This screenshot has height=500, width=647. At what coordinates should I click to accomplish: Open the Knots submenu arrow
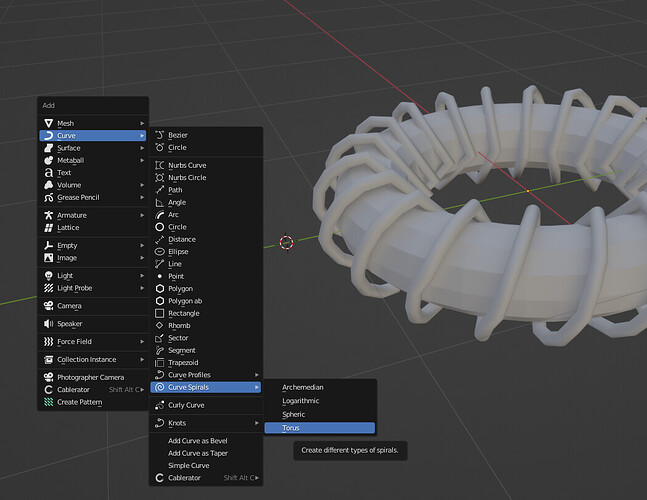tap(257, 423)
